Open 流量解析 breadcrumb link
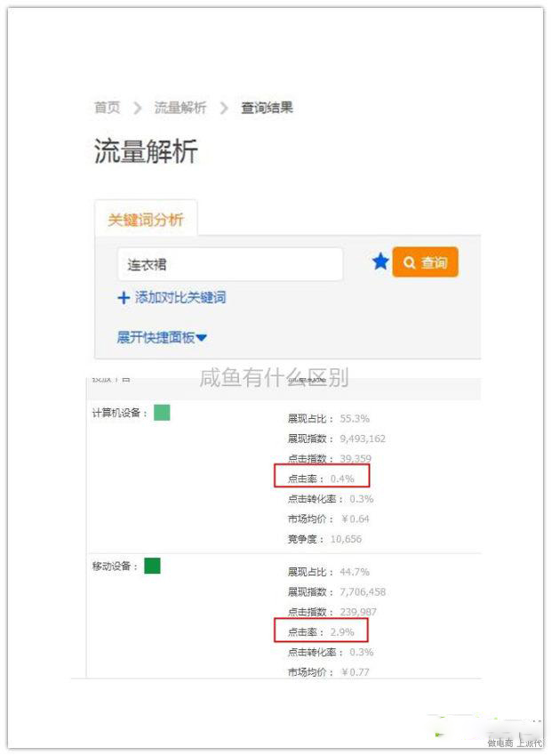 pyautogui.click(x=180, y=107)
